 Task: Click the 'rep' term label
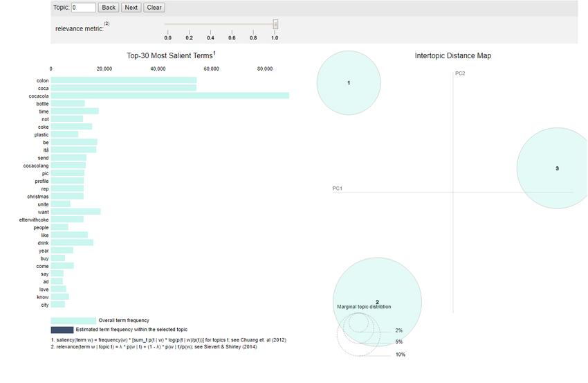coord(45,189)
